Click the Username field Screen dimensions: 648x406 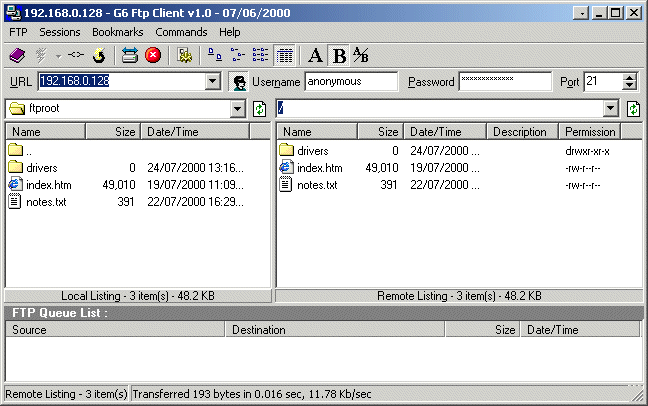click(351, 81)
